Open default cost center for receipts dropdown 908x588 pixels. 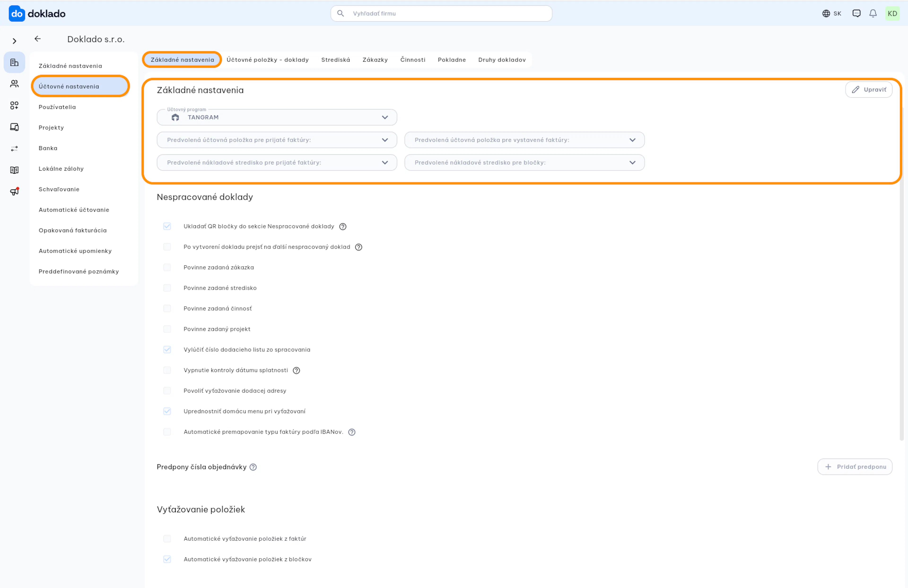click(x=524, y=162)
